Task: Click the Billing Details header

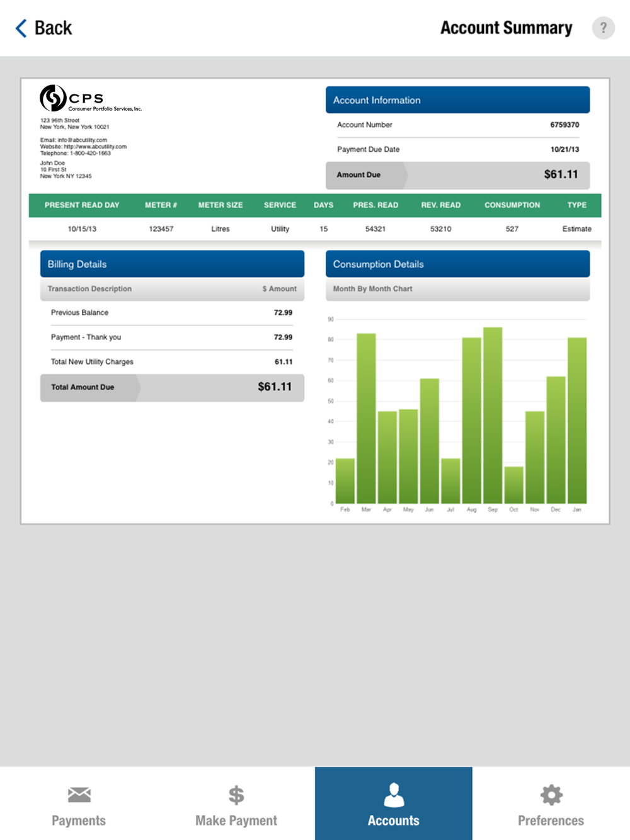Action: tap(172, 264)
